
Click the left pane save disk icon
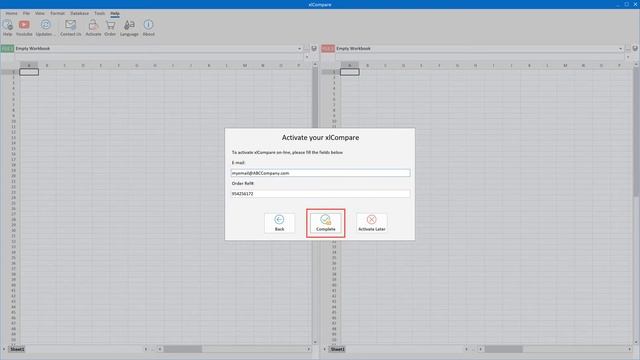click(314, 49)
